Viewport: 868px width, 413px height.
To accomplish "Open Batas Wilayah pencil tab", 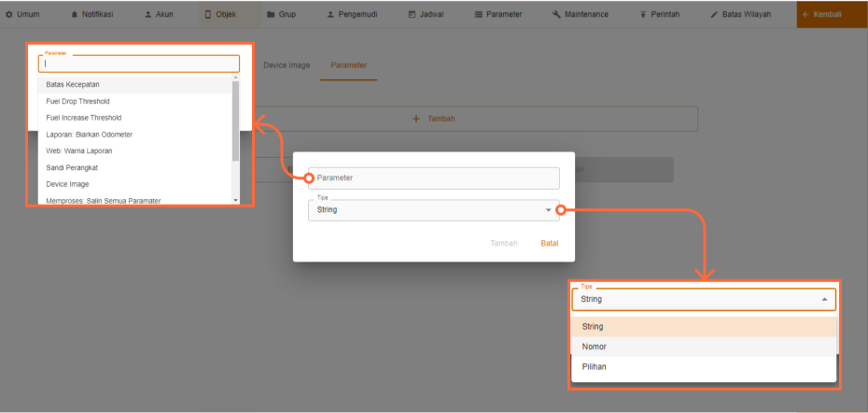I will (740, 15).
